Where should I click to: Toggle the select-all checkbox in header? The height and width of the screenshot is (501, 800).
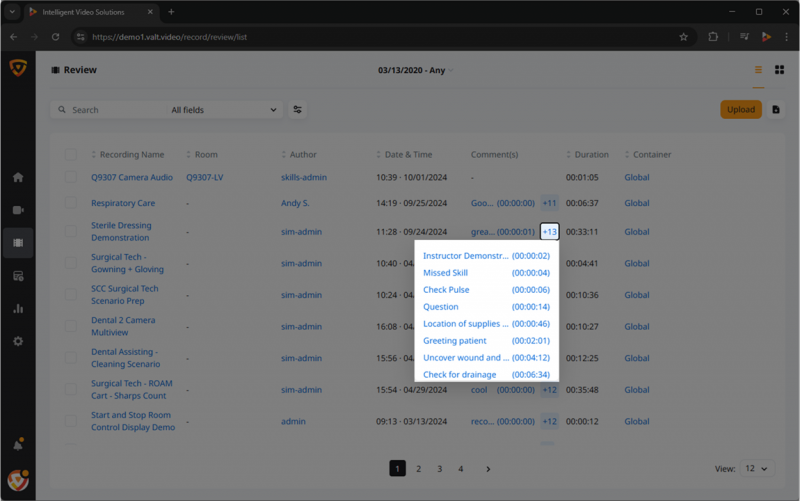point(71,154)
